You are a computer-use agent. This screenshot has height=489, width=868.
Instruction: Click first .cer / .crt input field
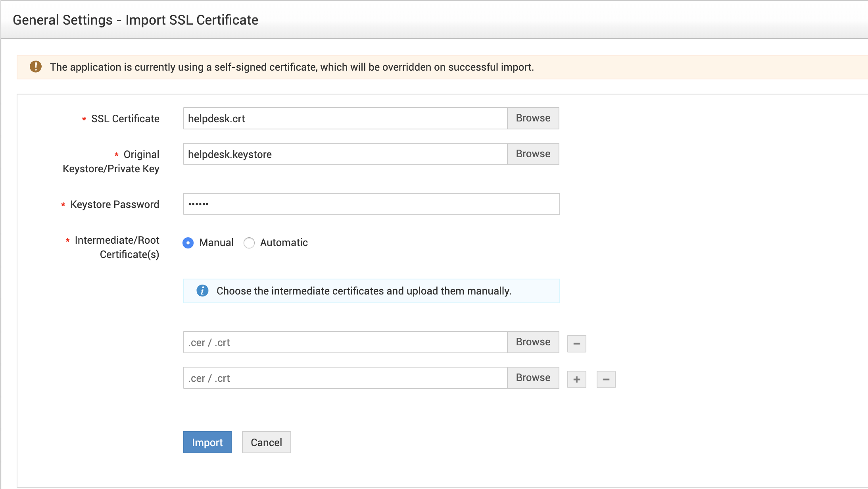(345, 342)
